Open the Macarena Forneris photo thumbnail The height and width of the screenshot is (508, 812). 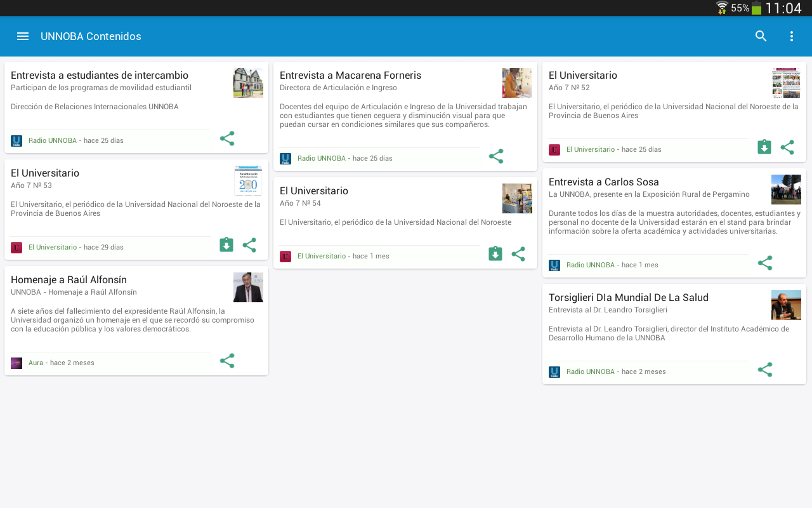[517, 83]
